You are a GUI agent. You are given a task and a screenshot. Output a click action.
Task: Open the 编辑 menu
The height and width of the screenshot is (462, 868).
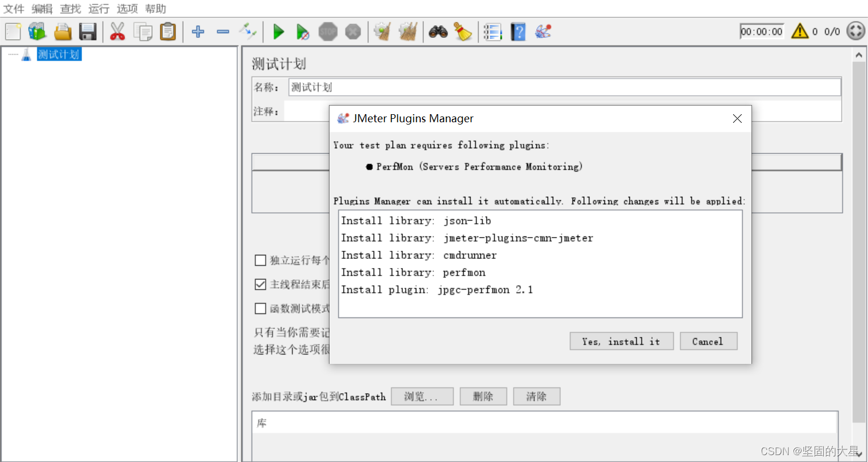tap(42, 9)
